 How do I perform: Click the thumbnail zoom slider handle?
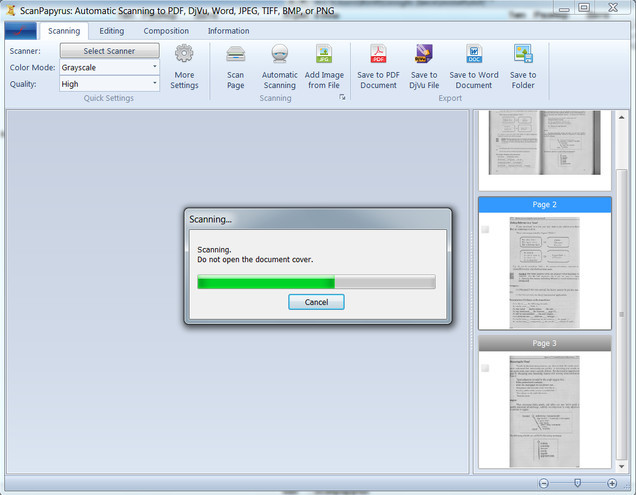pos(578,483)
